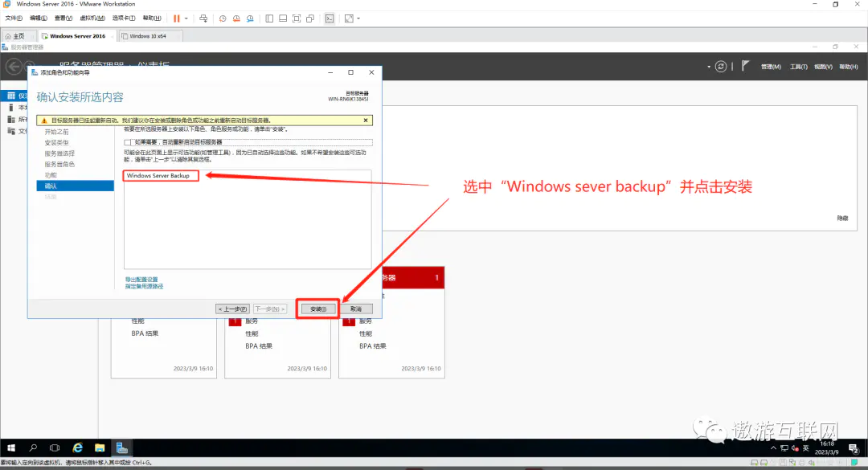868x470 pixels.
Task: Click the revert to snapshot icon
Action: [236, 18]
